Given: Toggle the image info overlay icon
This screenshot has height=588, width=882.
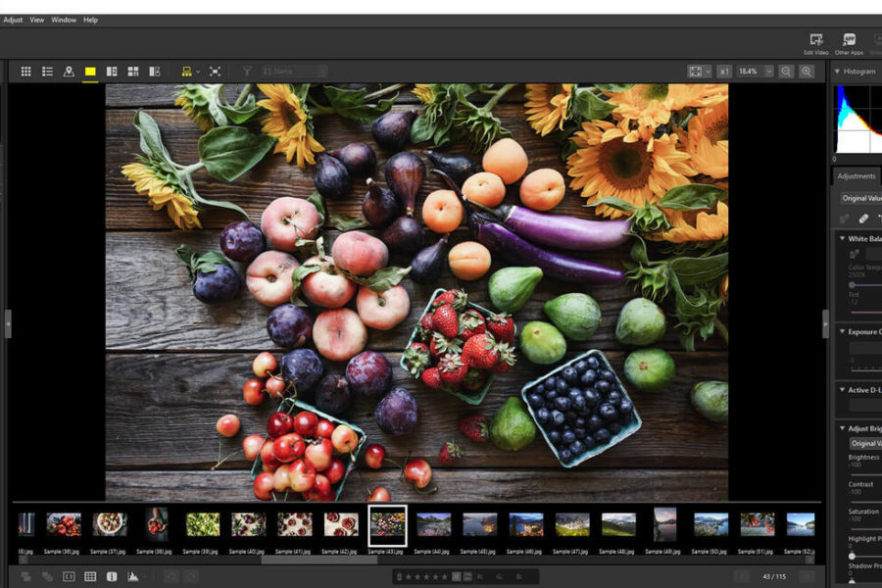Looking at the screenshot, I should coord(112,577).
